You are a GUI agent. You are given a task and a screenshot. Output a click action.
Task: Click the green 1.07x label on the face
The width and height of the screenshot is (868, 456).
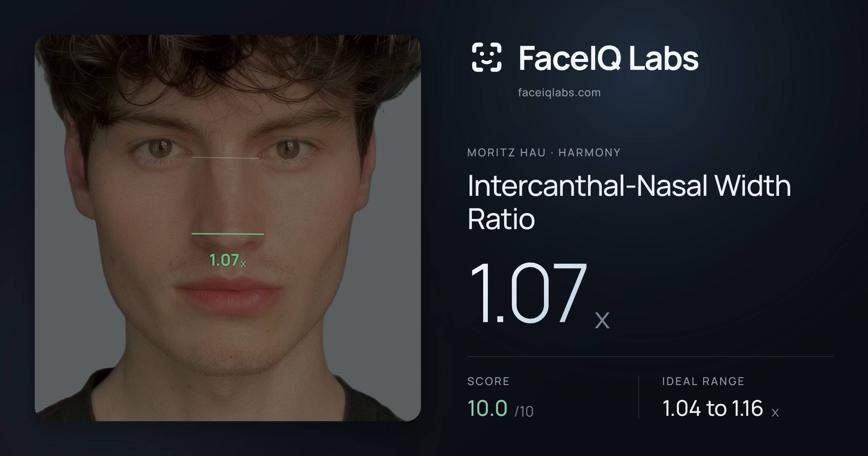point(228,260)
